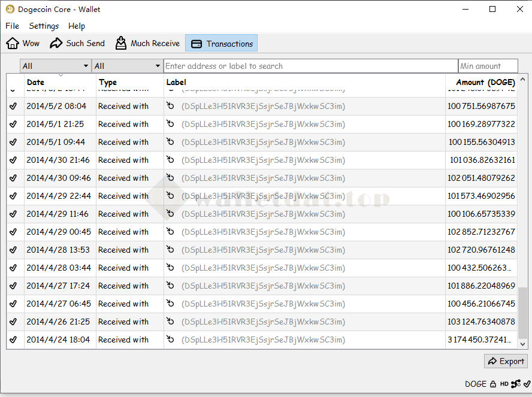Viewport: 532px width, 397px height.
Task: Click the Export button
Action: tap(506, 361)
